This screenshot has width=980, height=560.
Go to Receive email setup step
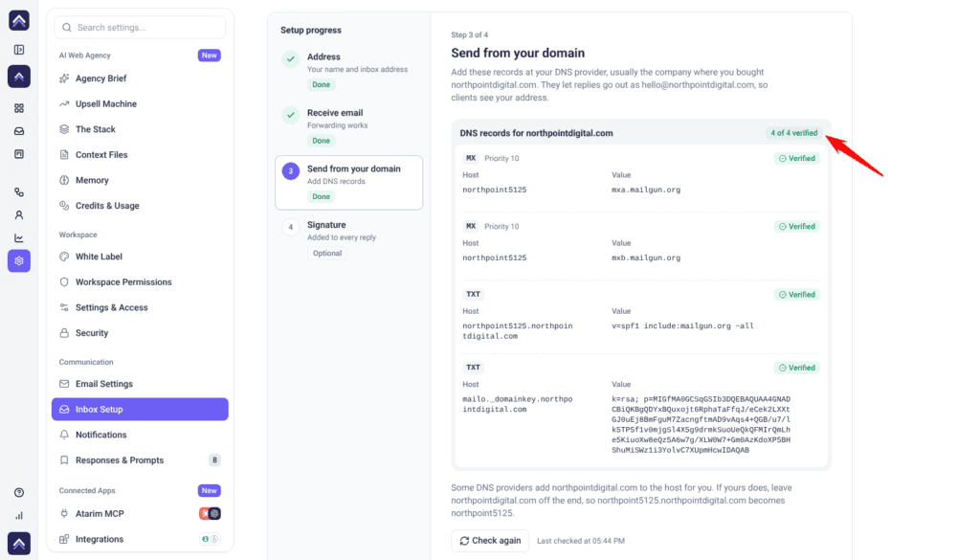[x=348, y=126]
